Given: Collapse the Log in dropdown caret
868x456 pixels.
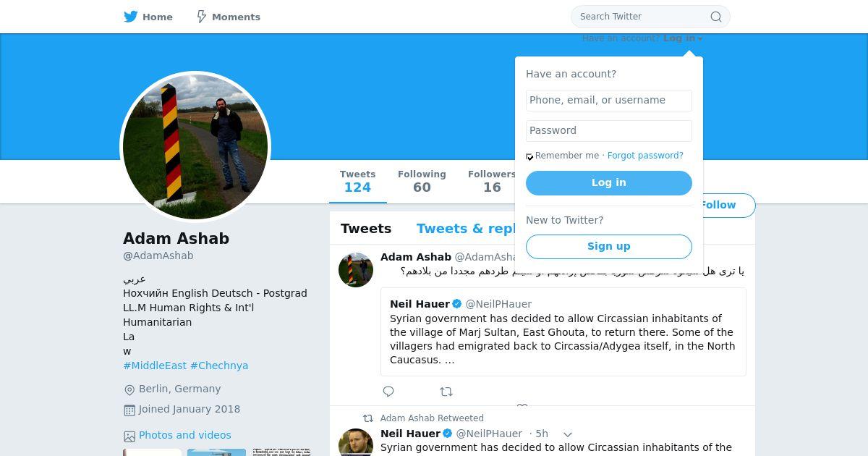Looking at the screenshot, I should click(700, 39).
